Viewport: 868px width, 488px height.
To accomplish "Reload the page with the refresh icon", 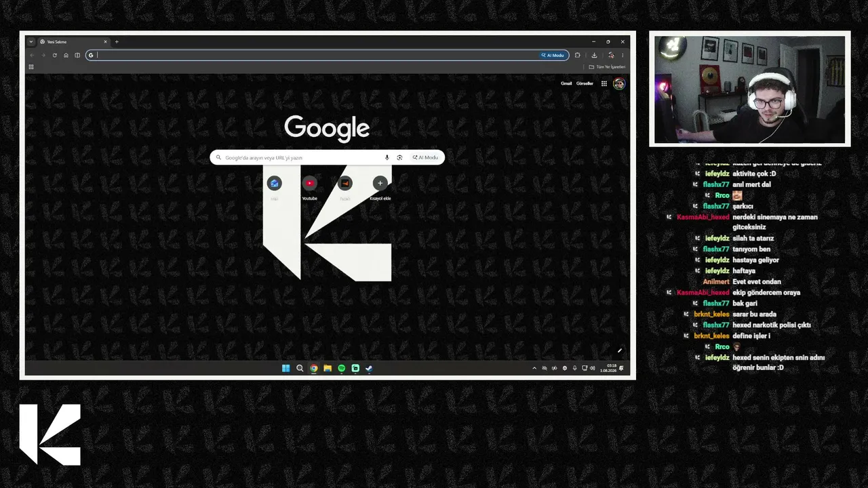I will point(54,55).
